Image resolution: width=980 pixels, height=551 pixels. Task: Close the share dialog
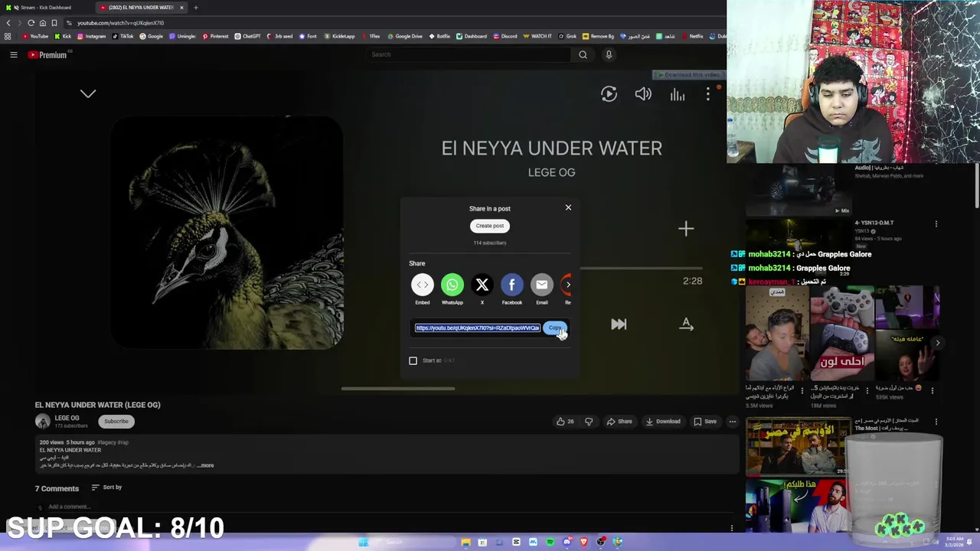click(x=568, y=207)
